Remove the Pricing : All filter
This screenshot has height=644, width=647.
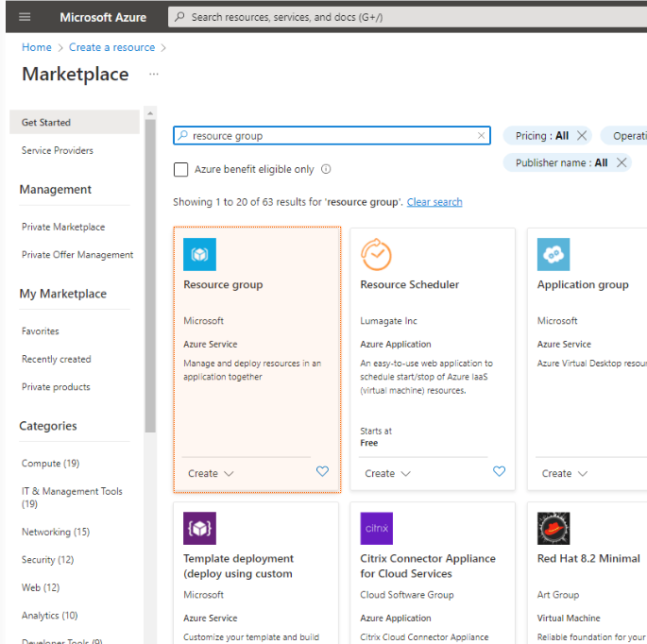pyautogui.click(x=582, y=136)
